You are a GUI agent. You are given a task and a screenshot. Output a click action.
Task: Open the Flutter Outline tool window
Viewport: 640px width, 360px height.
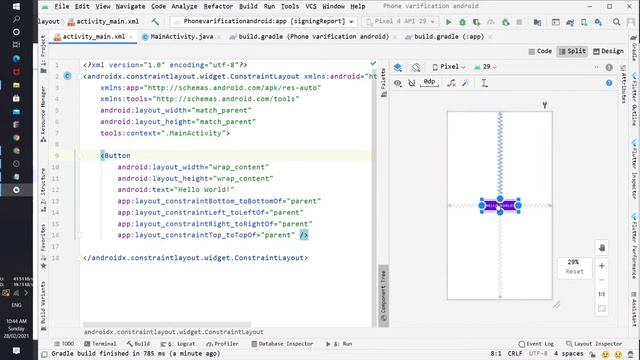click(634, 99)
